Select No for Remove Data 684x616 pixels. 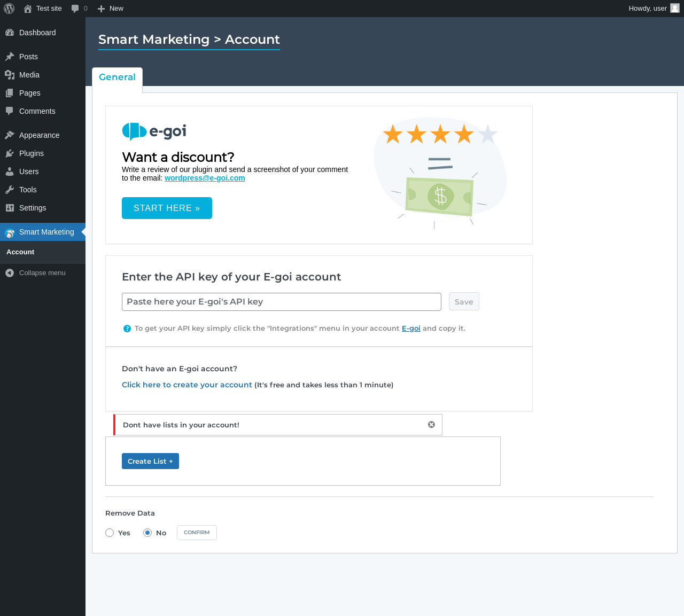coord(147,533)
